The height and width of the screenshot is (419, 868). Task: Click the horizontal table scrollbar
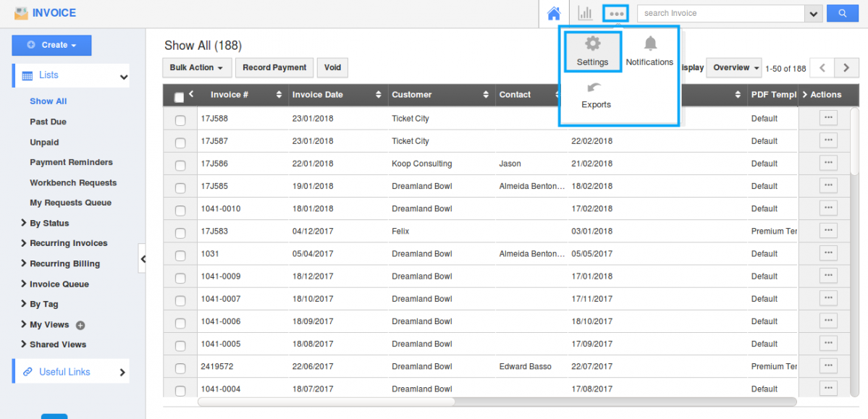(326, 402)
